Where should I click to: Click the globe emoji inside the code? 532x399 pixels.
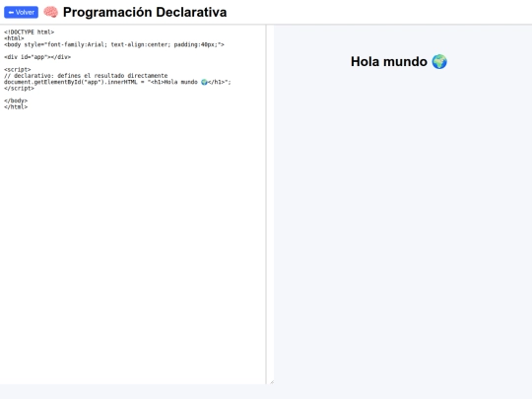[204, 82]
